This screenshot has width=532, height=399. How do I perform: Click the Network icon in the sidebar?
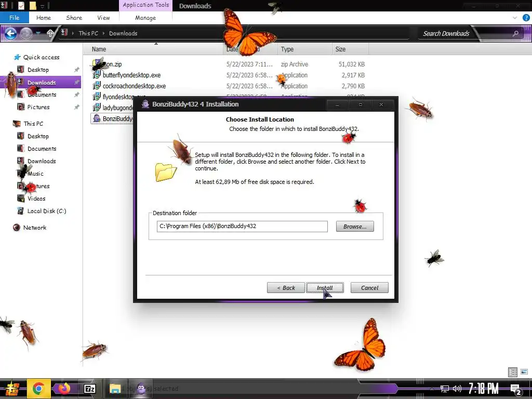point(17,228)
